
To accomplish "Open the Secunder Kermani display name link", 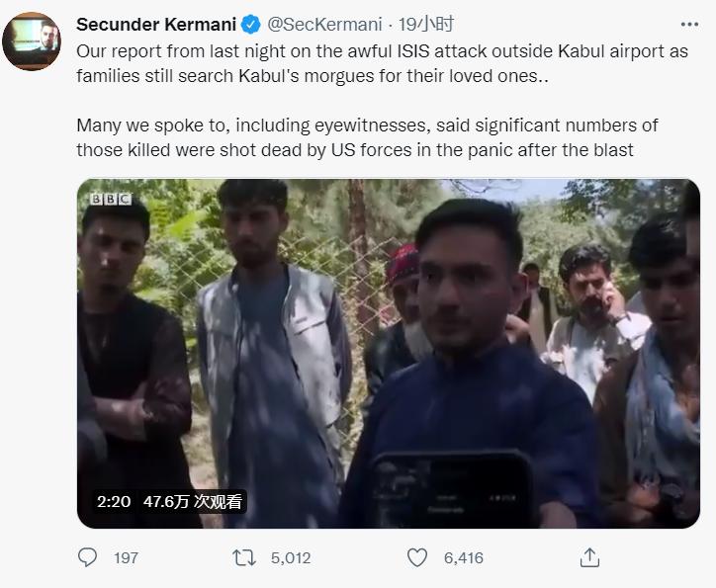I will click(x=156, y=24).
